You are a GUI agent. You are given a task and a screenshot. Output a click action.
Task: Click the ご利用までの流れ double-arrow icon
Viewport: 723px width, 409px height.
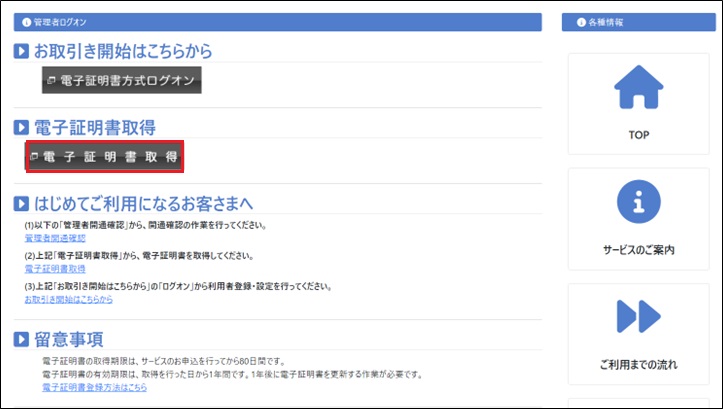(x=638, y=316)
